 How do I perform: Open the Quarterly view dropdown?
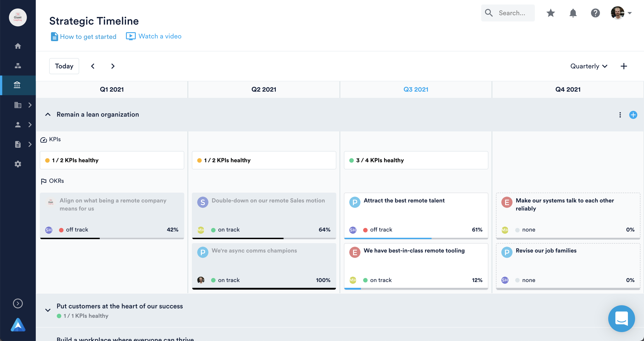589,66
